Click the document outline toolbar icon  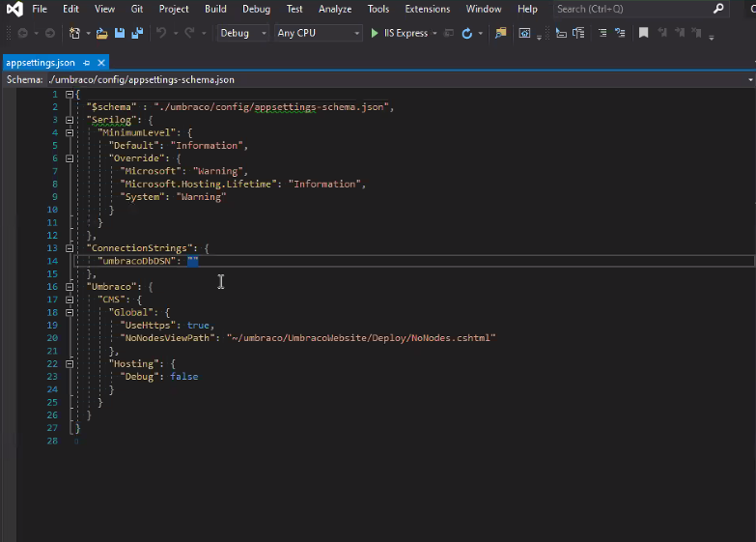point(578,33)
